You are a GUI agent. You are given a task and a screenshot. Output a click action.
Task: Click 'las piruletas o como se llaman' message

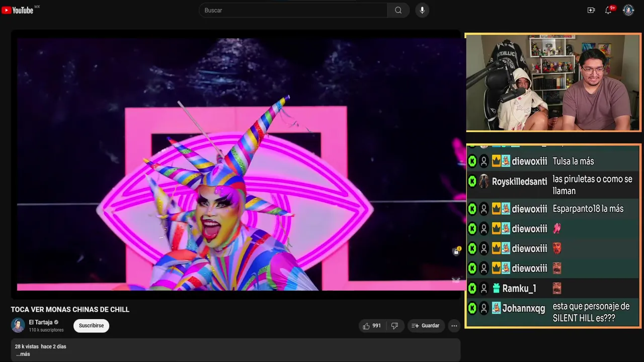point(592,185)
